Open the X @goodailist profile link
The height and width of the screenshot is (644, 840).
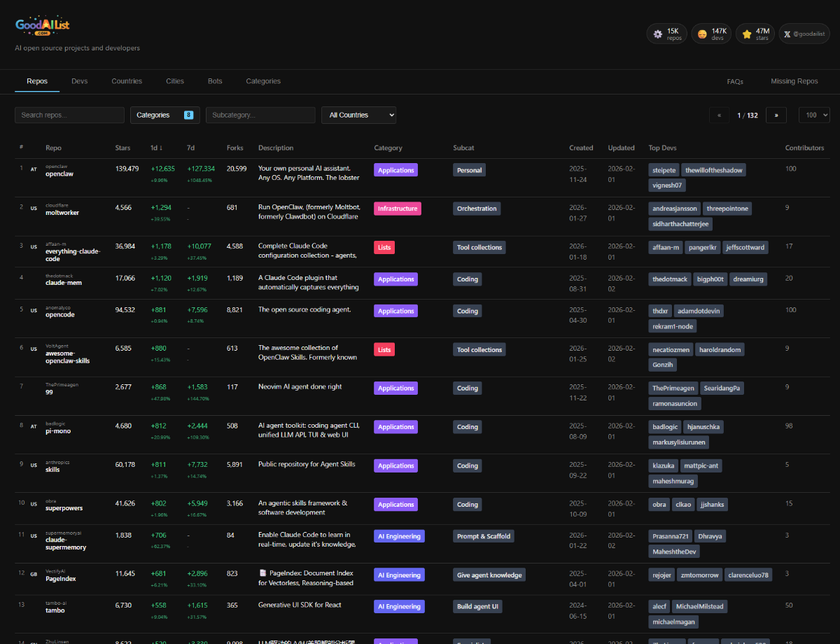[804, 34]
